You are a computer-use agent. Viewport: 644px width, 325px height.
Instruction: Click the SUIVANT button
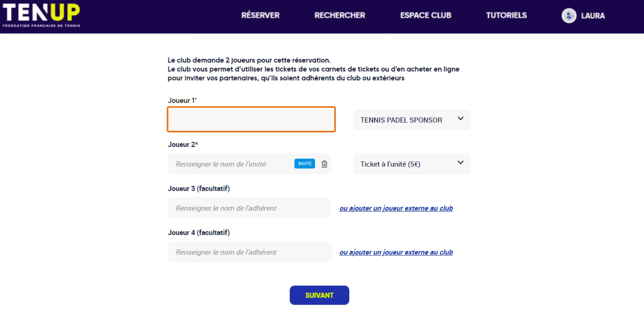pos(319,295)
